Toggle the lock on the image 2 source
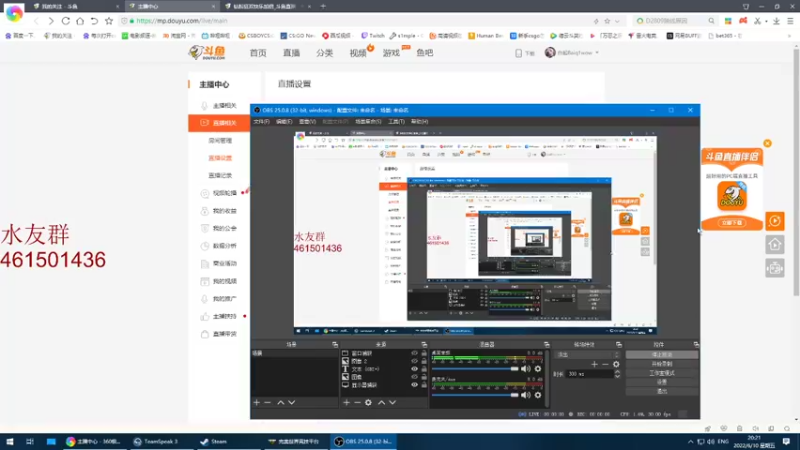800x450 pixels. tap(423, 361)
